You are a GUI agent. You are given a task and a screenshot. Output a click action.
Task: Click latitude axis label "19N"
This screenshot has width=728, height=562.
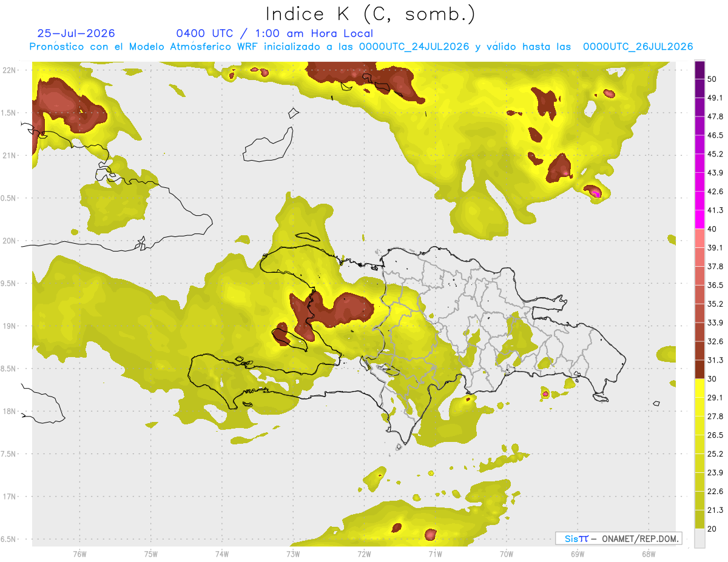tap(10, 326)
